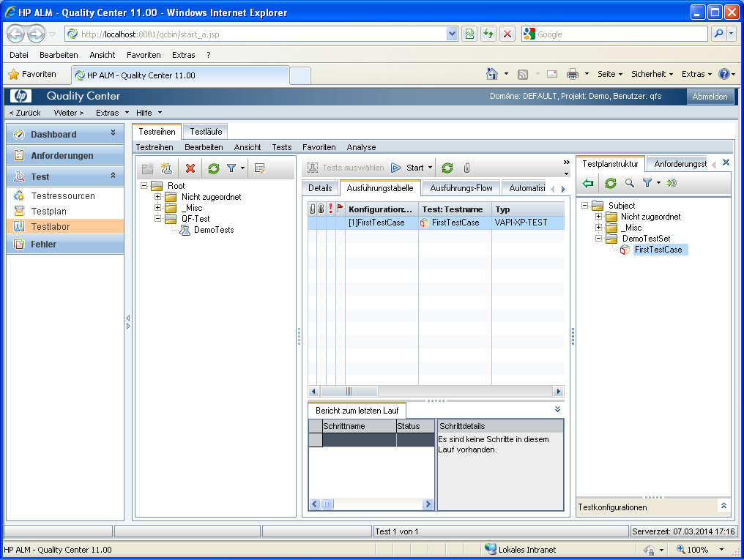This screenshot has width=744, height=560.
Task: Open the Fehler module
Action: (65, 244)
